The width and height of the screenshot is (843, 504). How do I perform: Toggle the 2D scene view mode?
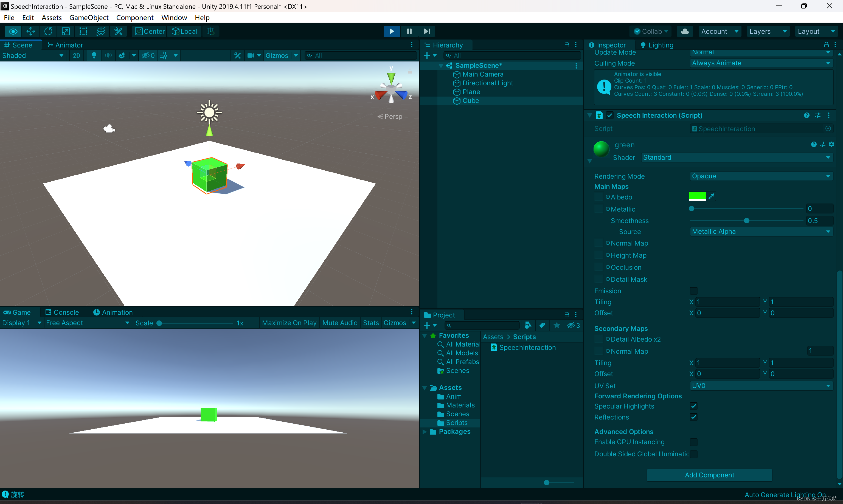coord(76,55)
